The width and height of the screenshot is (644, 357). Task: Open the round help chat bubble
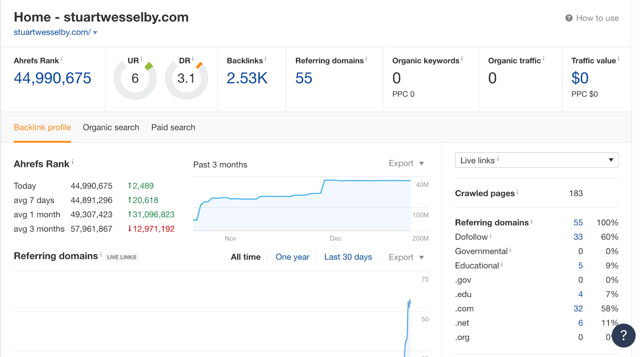[x=623, y=335]
